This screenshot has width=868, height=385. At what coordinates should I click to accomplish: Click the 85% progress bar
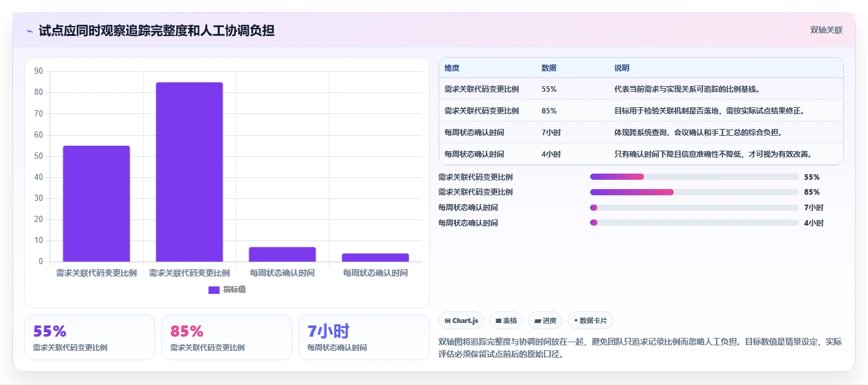tap(694, 192)
